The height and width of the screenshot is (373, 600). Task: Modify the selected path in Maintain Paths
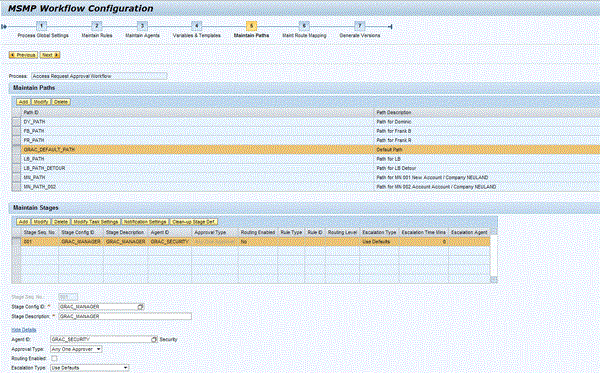pyautogui.click(x=41, y=102)
